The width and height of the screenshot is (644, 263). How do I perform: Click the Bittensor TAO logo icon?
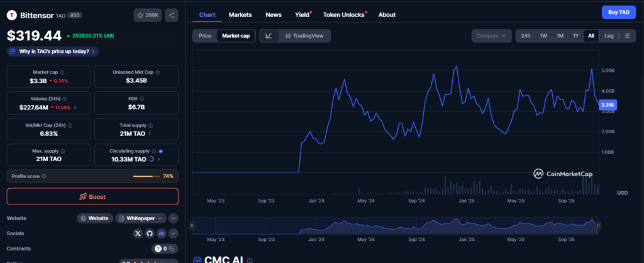click(12, 15)
